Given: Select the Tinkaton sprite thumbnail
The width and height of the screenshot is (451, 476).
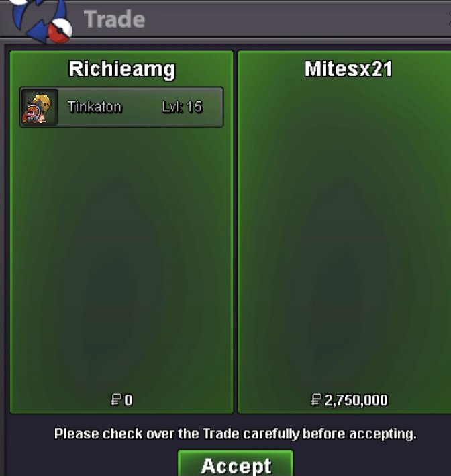Looking at the screenshot, I should [40, 107].
